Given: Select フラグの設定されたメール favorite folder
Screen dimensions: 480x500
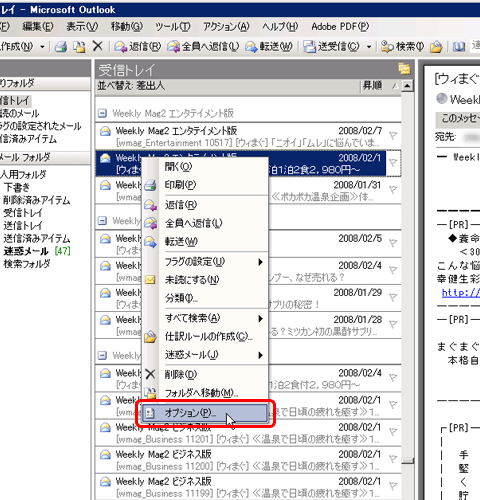Looking at the screenshot, I should [41, 126].
